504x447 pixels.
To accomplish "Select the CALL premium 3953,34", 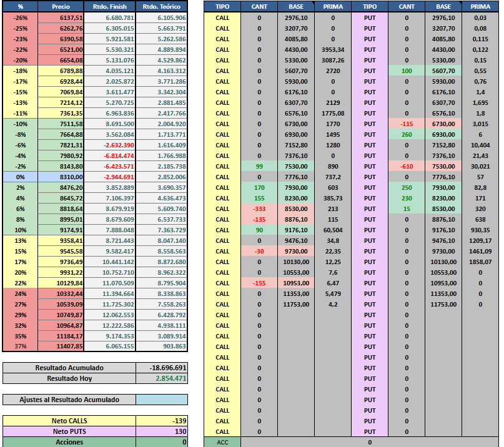I will point(333,50).
